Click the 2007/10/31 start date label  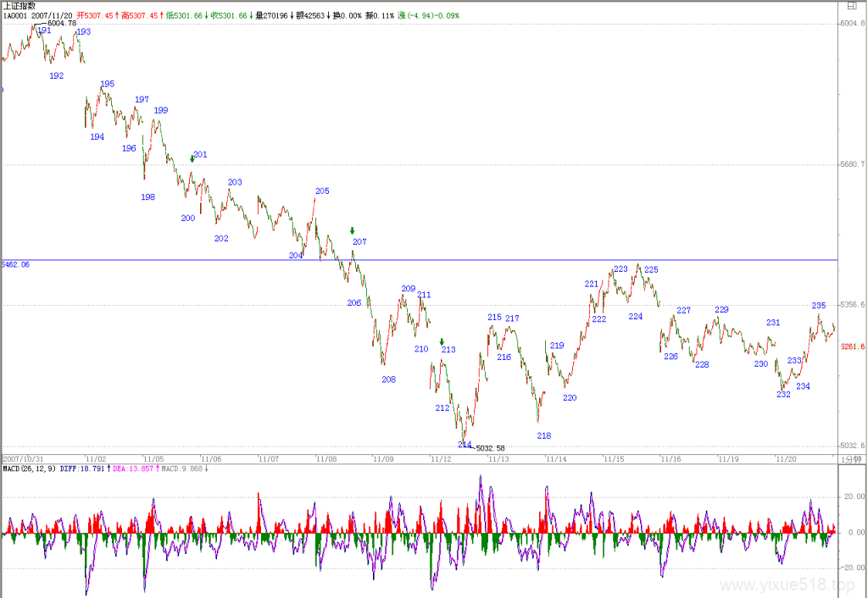[23, 459]
